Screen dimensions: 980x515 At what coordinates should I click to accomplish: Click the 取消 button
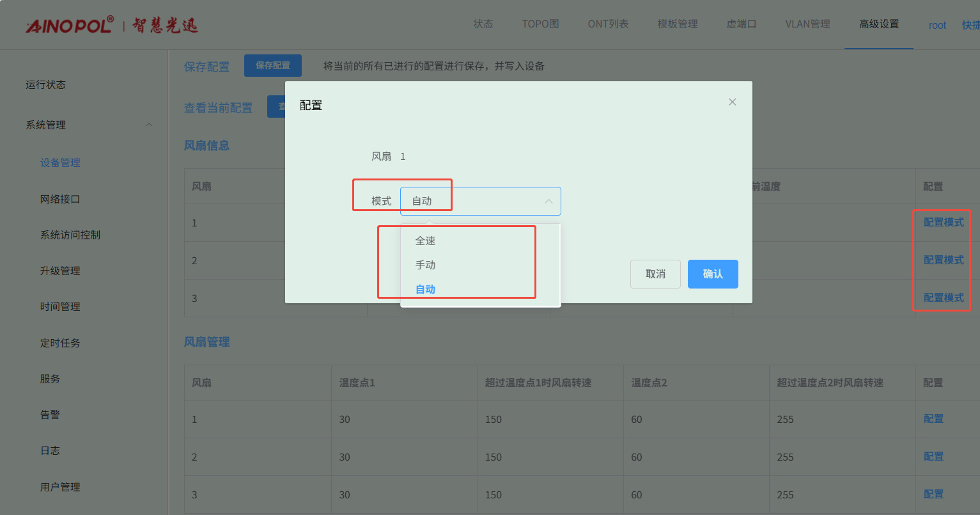(x=655, y=274)
